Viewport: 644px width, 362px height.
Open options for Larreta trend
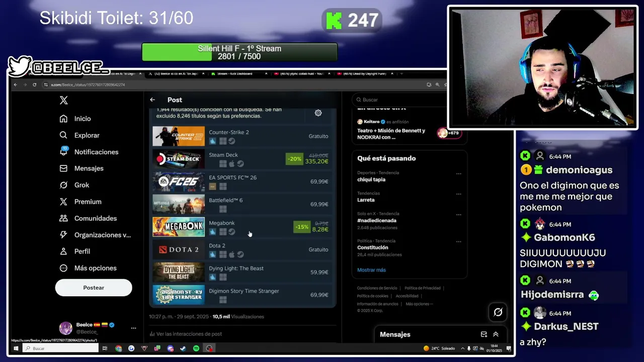pyautogui.click(x=458, y=195)
